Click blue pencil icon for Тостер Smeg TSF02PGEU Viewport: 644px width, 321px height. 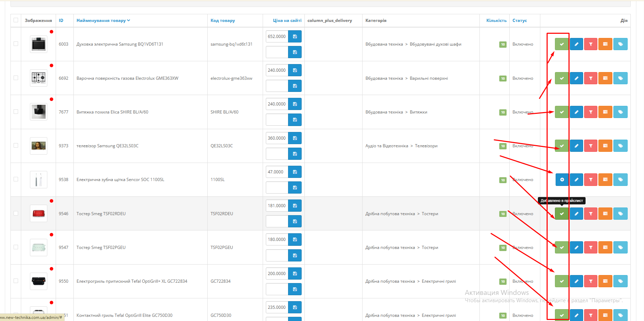pyautogui.click(x=576, y=248)
